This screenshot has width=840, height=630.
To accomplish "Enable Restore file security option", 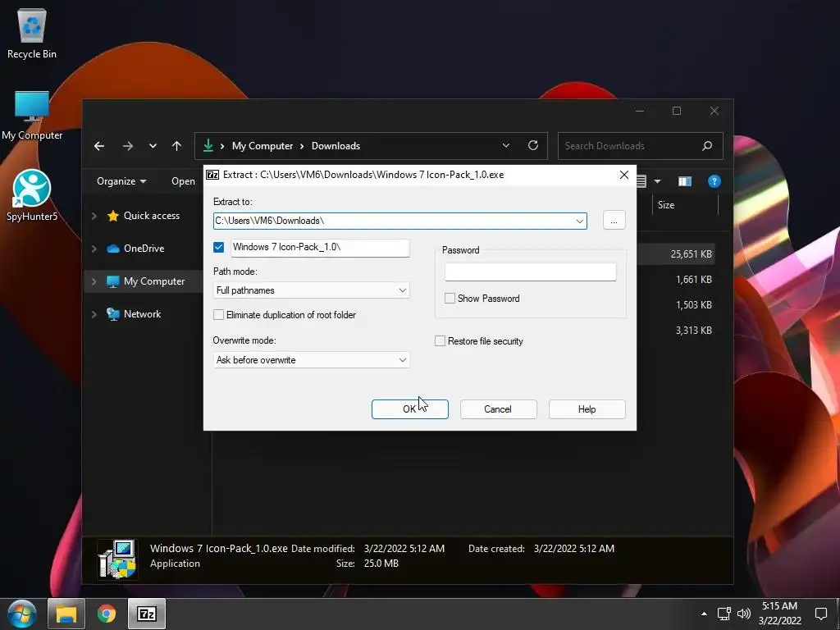I will [440, 341].
